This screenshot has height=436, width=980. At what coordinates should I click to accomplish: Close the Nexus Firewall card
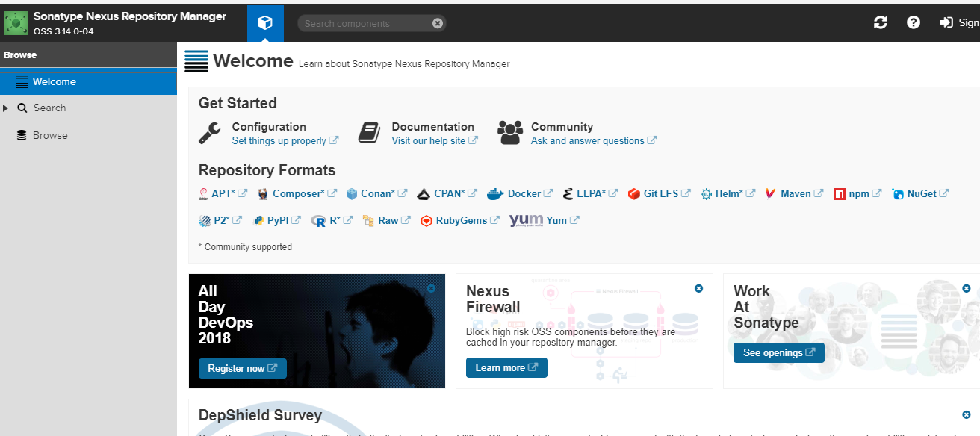point(698,288)
